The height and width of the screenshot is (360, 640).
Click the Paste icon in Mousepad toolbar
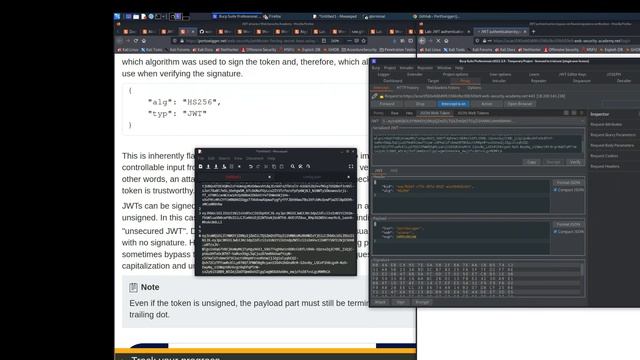[282, 167]
